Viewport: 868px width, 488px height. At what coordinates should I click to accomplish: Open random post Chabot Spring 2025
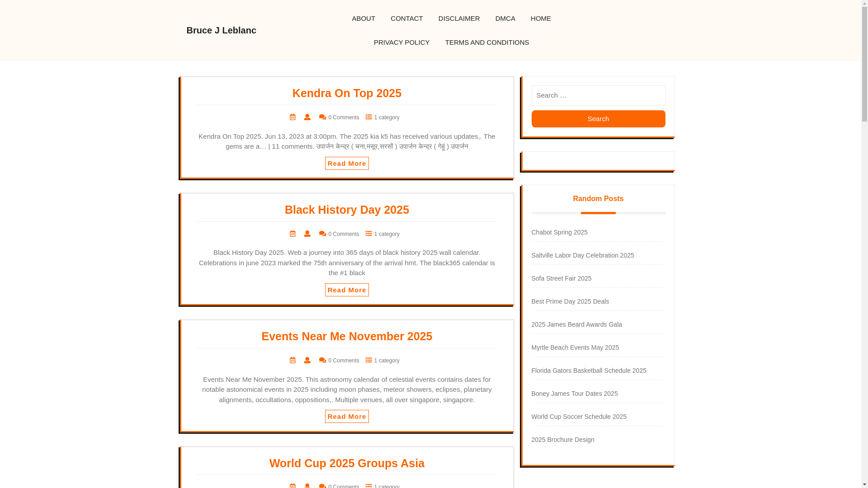559,232
